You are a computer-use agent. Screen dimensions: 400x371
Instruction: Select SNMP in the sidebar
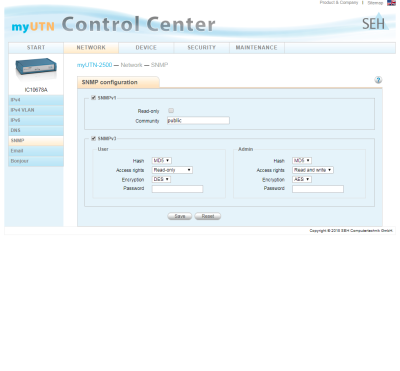click(x=36, y=141)
